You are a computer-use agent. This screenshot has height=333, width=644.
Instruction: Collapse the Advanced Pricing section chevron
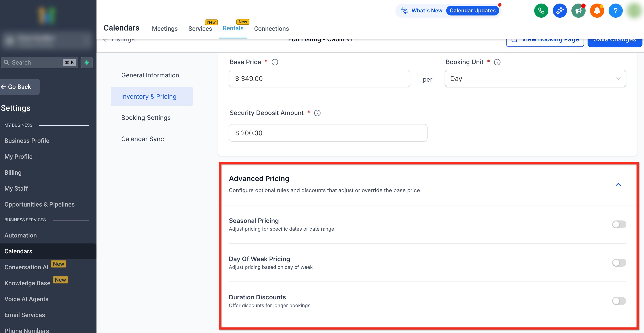618,185
